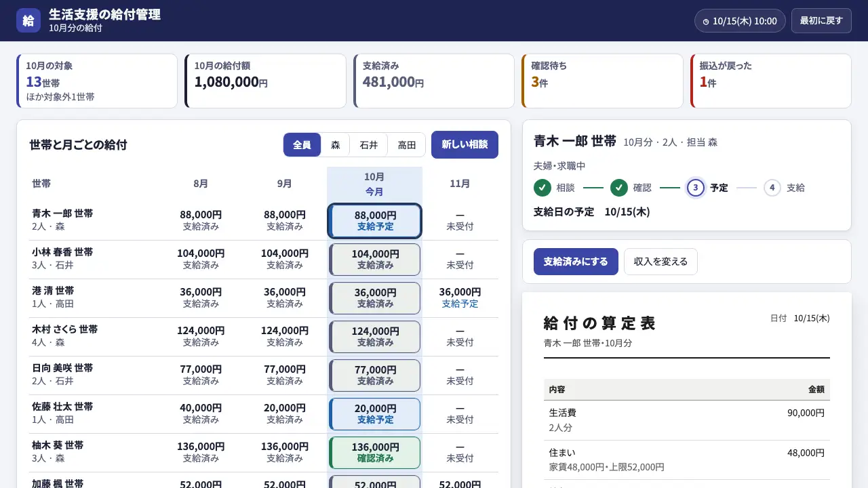868x488 pixels.
Task: Click 日向 美咲's November 未受付 cell
Action: pos(460,375)
